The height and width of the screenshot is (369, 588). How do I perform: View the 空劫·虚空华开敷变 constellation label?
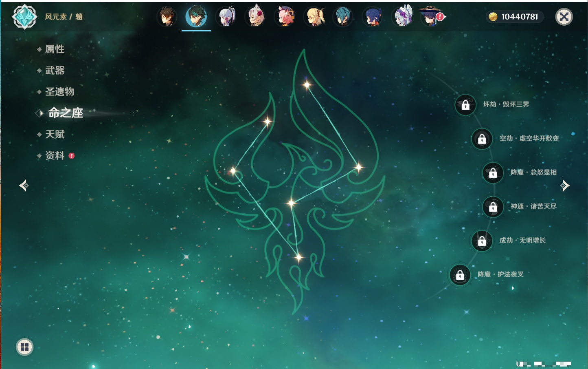pyautogui.click(x=529, y=138)
